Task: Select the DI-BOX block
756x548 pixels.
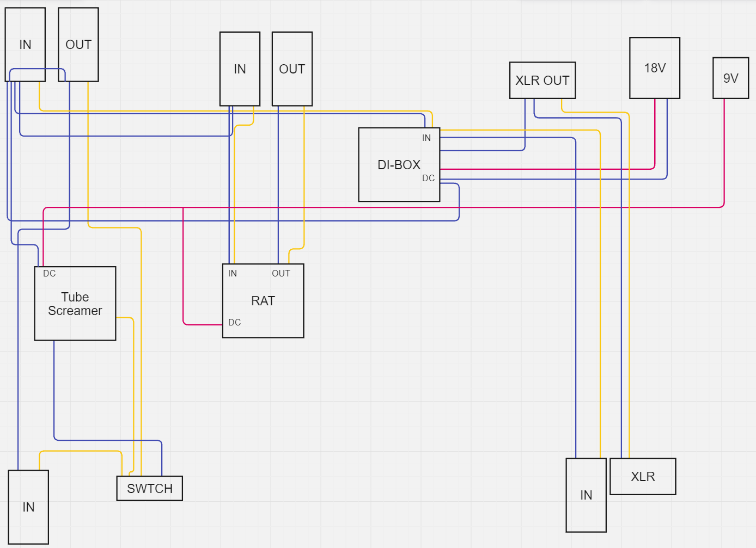Action: (x=399, y=164)
